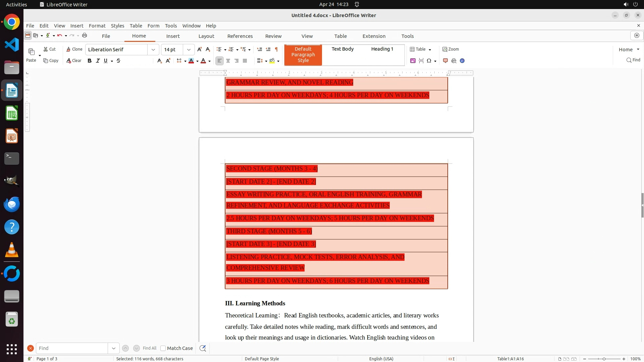The height and width of the screenshot is (362, 644).
Task: Enable Match Case checkbox
Action: (x=163, y=348)
